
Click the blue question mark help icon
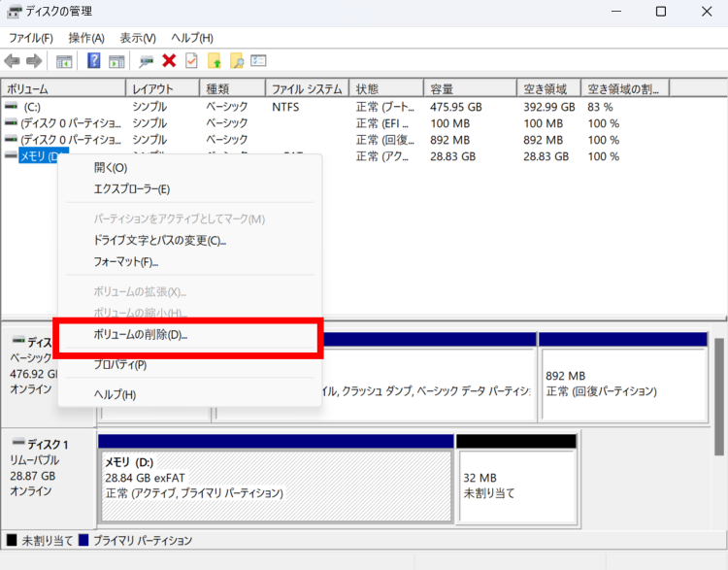[x=94, y=61]
